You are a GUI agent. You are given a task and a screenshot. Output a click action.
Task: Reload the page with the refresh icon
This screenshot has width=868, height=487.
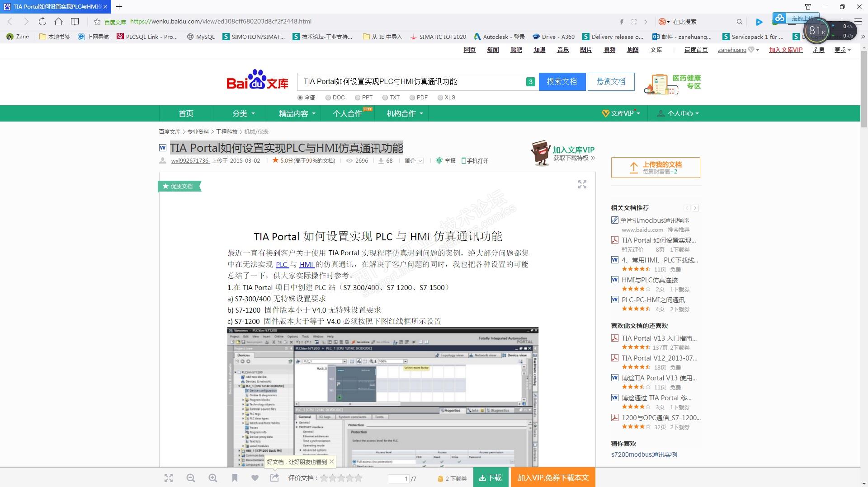42,21
